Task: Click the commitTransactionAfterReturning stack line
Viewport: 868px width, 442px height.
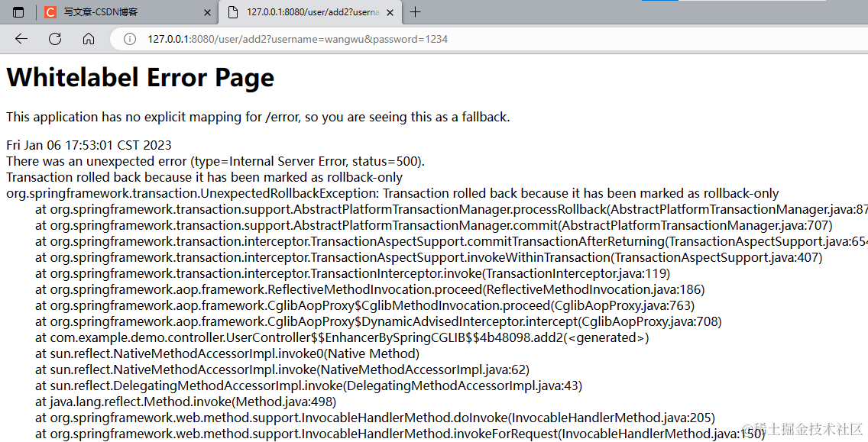Action: tap(451, 241)
